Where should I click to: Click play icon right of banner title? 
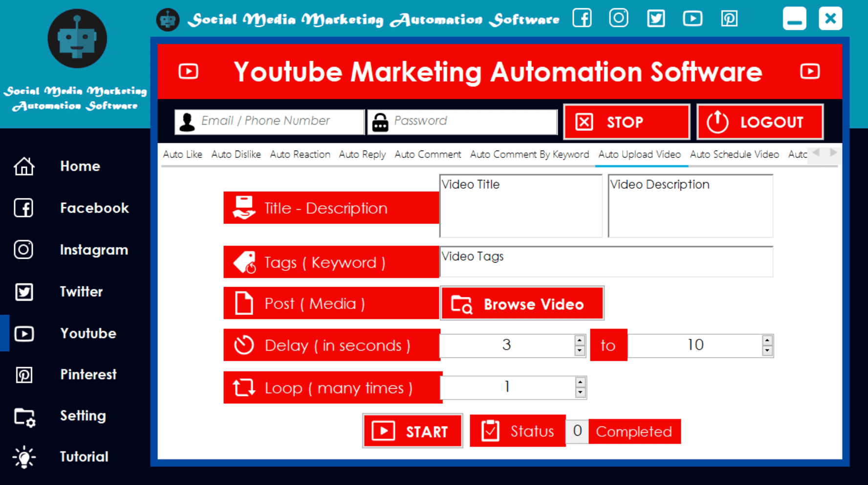tap(810, 71)
